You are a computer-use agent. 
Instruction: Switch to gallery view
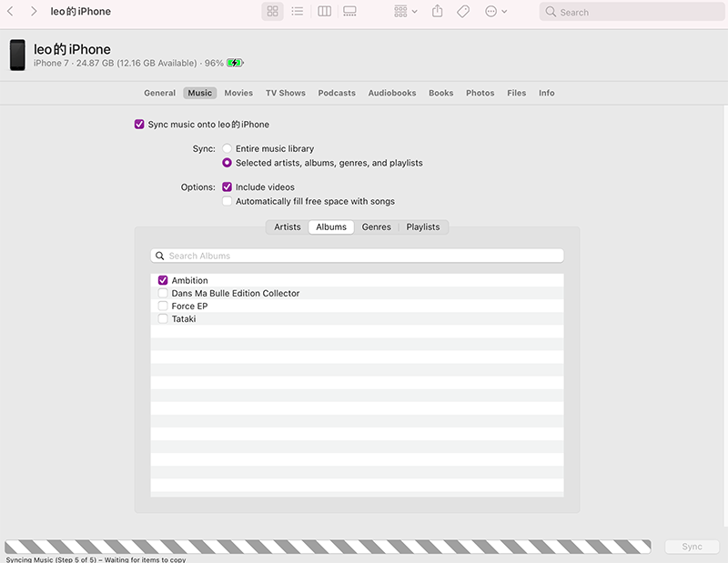pyautogui.click(x=349, y=12)
